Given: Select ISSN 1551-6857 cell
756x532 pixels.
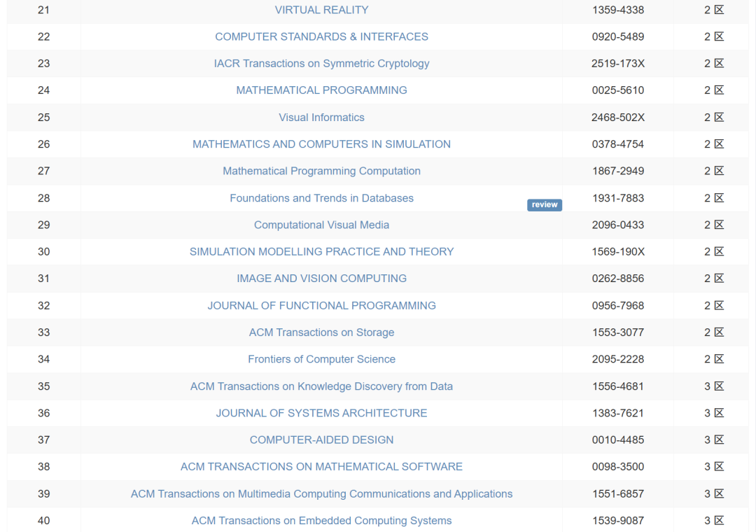Looking at the screenshot, I should pyautogui.click(x=618, y=494).
